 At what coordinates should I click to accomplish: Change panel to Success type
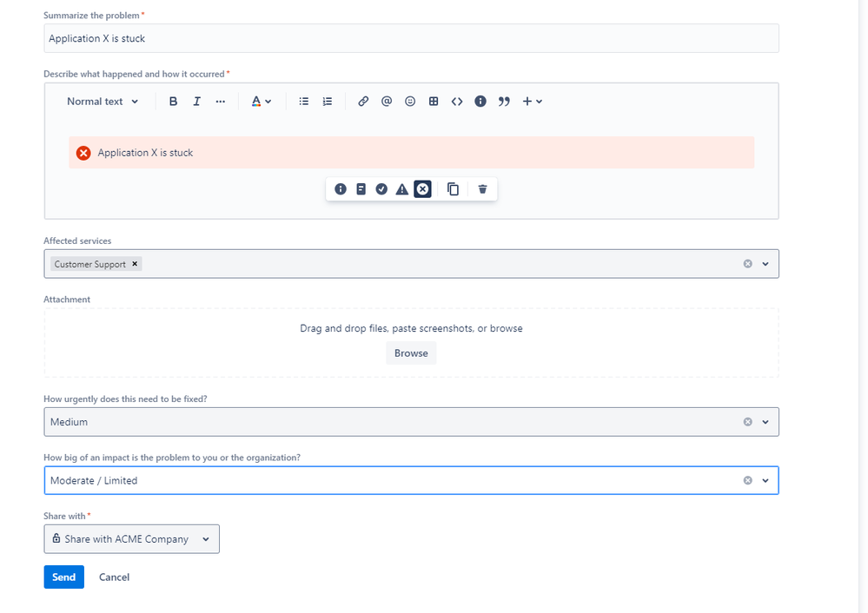(x=381, y=189)
